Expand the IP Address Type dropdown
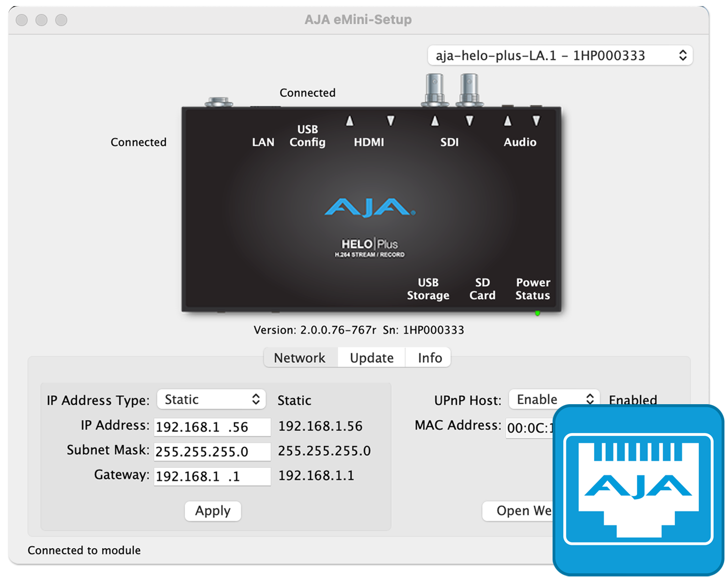This screenshot has width=728, height=580. [211, 400]
